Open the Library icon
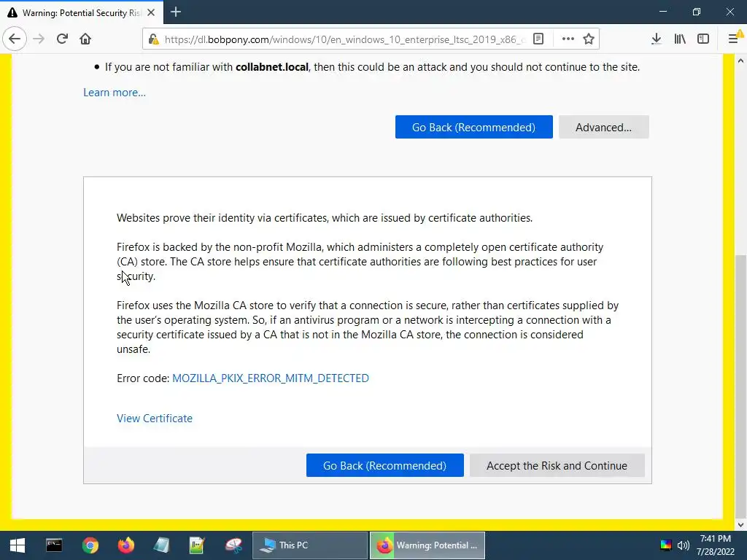This screenshot has width=747, height=560. tap(680, 39)
